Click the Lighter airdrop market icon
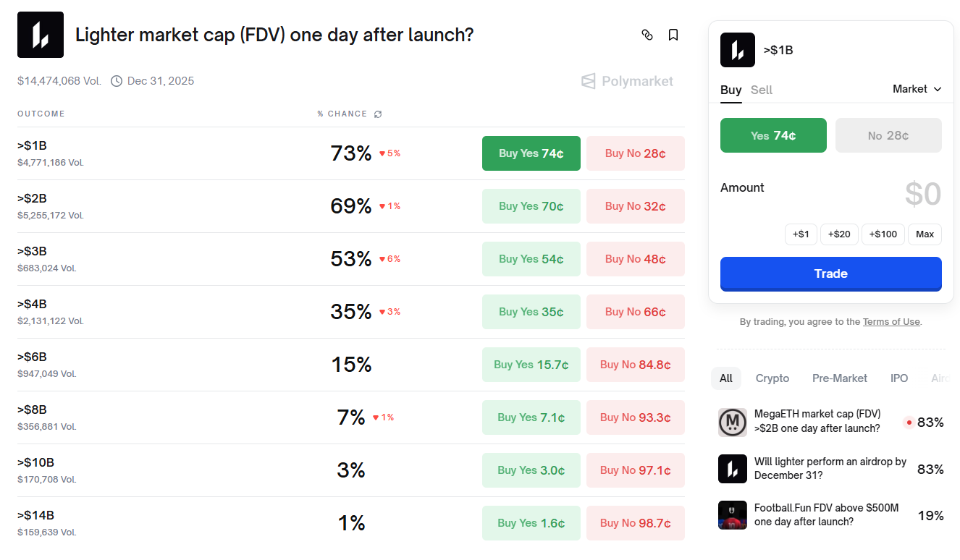The width and height of the screenshot is (960, 560). 732,469
